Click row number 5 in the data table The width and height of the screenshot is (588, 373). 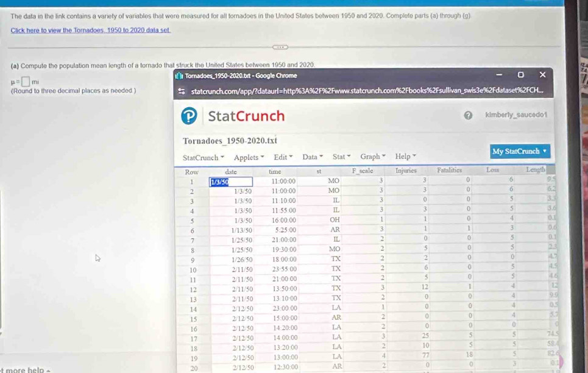(x=192, y=221)
